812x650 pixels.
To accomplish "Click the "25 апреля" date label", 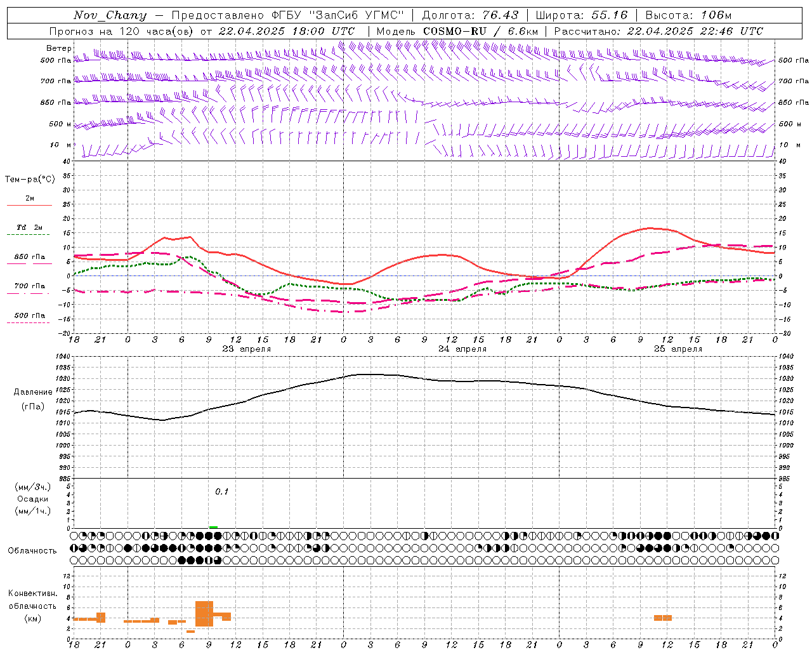I will [678, 349].
